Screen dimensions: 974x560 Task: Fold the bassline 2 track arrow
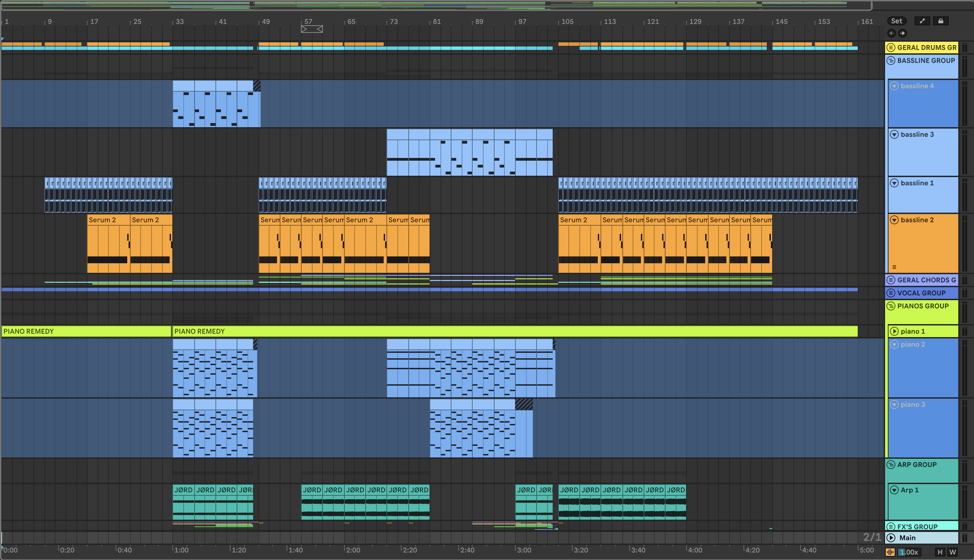(x=894, y=220)
